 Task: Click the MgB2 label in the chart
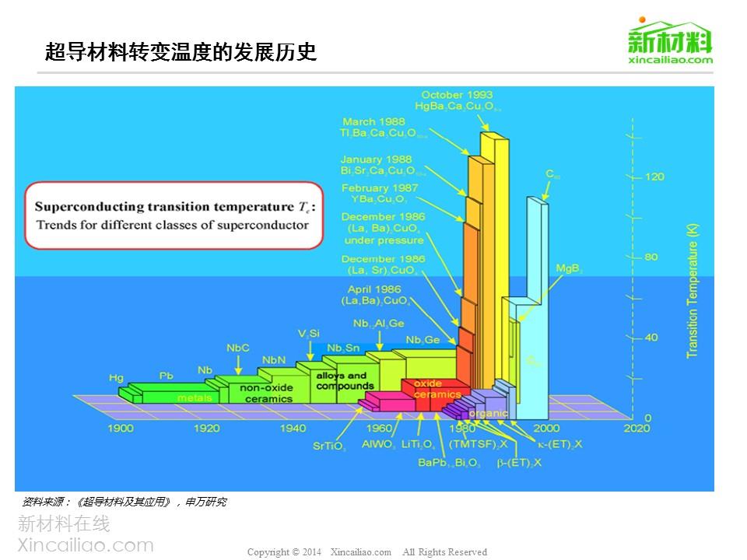[x=569, y=268]
